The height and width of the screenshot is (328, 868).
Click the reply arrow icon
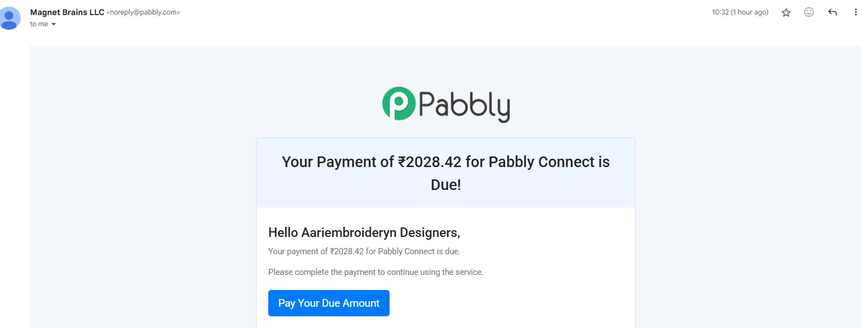pyautogui.click(x=832, y=12)
